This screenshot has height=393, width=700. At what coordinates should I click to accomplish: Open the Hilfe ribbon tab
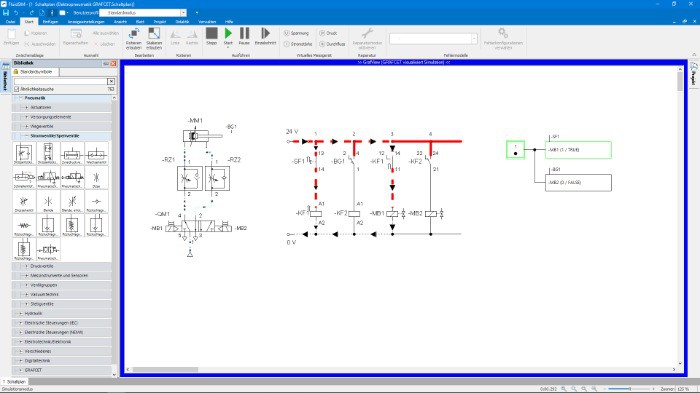(x=229, y=21)
